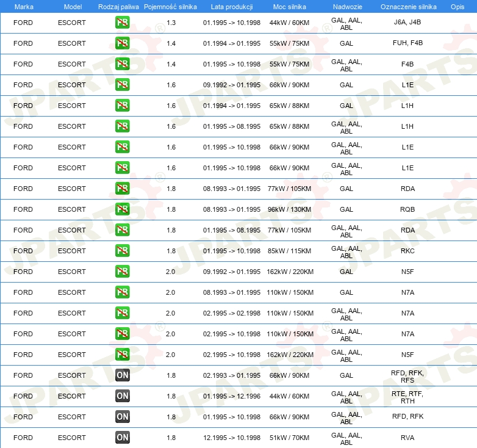The height and width of the screenshot is (448, 477).
Task: Click the 162kW / 220KM cell in the 09.1992 row
Action: coord(290,272)
